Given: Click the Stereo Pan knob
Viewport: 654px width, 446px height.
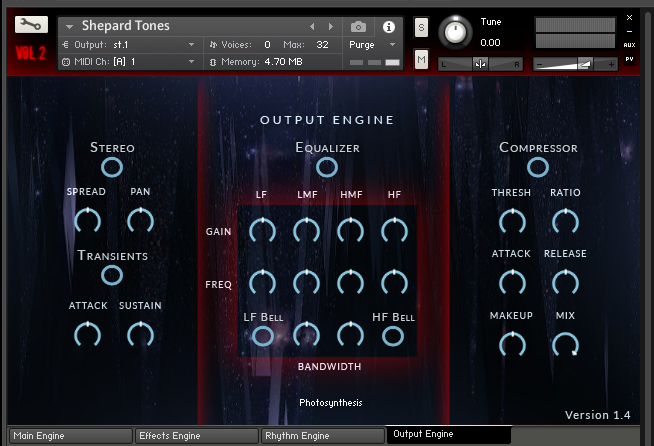Looking at the screenshot, I should point(141,220).
